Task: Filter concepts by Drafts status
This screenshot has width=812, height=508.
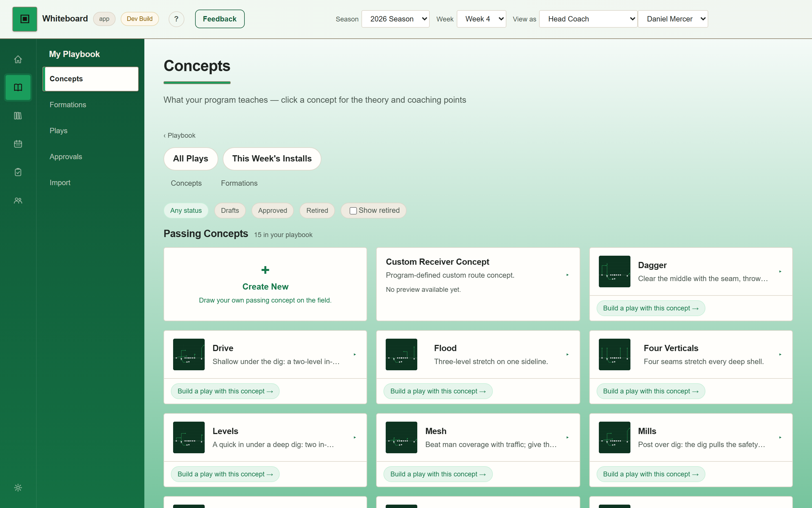Action: pos(230,211)
